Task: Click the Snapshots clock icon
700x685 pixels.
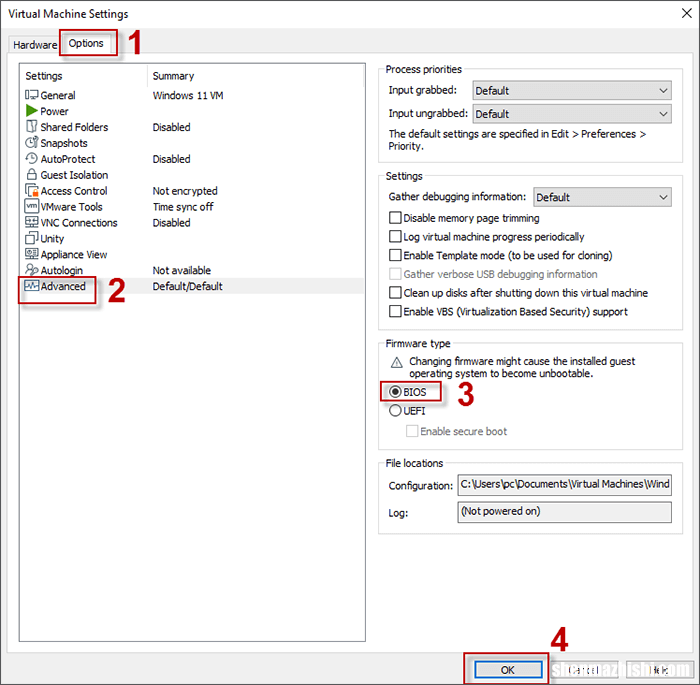Action: [32, 143]
